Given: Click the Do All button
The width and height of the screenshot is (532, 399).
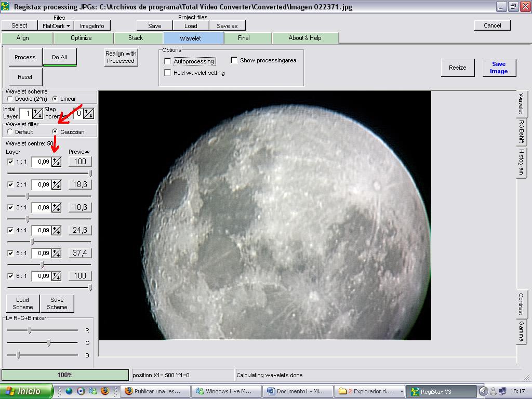Looking at the screenshot, I should [59, 57].
